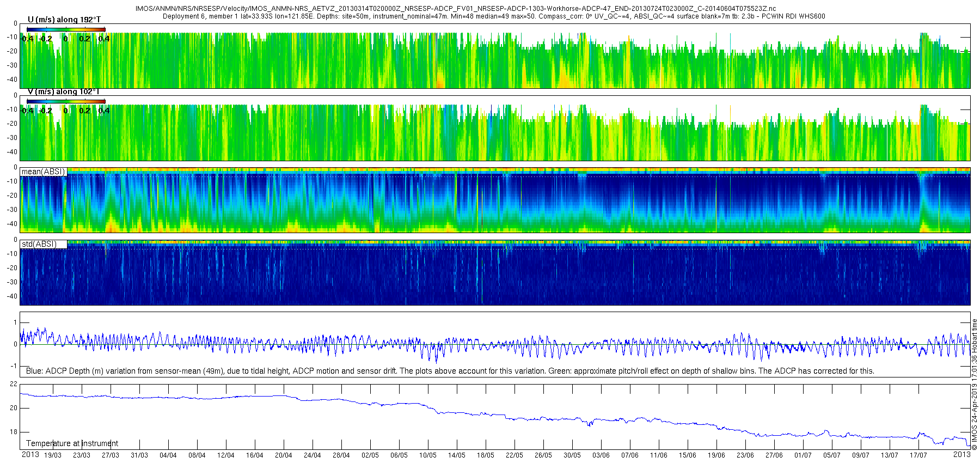
Task: Click the 'Temperature at Instrument' label
Action: pos(72,443)
